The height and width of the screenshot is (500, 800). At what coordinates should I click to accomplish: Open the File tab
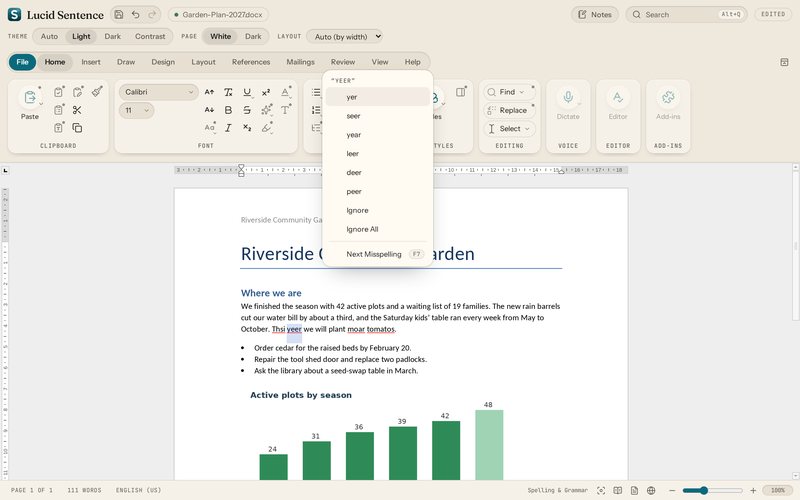(x=22, y=62)
